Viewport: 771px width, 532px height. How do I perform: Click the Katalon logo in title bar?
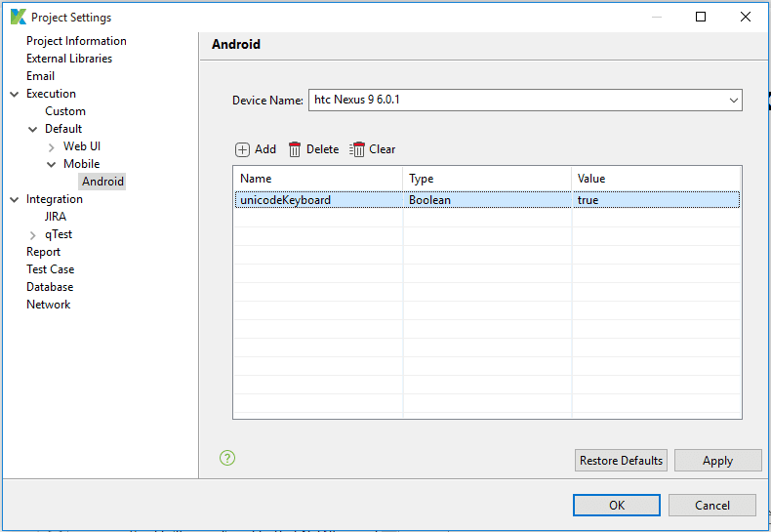(x=19, y=17)
